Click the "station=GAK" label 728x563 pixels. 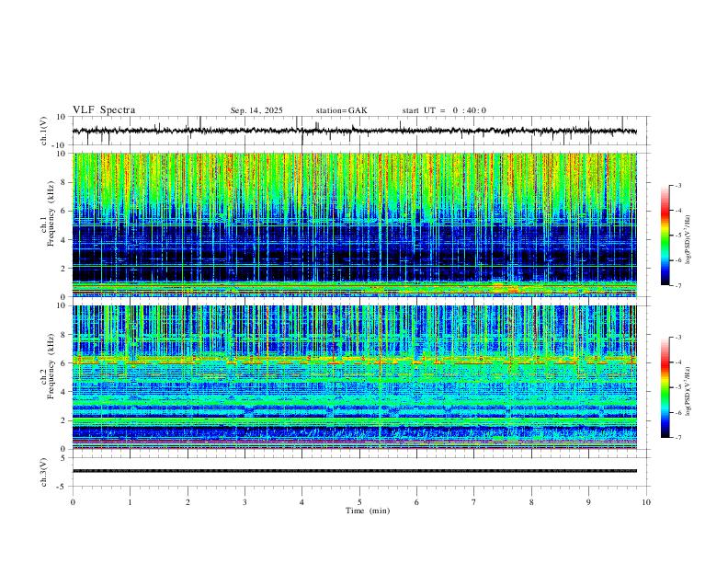point(341,110)
